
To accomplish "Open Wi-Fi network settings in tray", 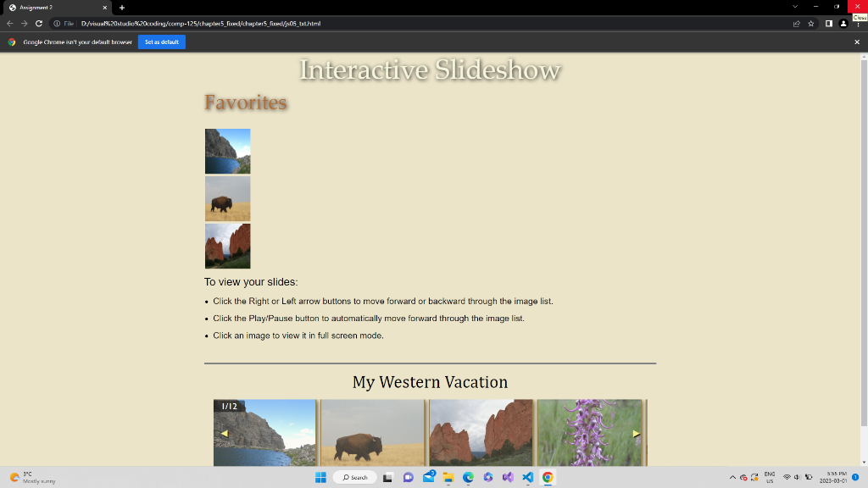I will 787,478.
